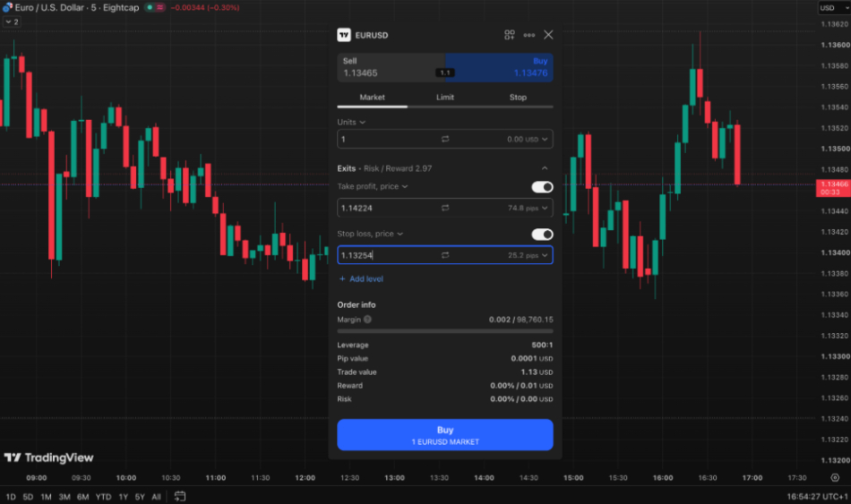Open the Go to date calendar icon
The width and height of the screenshot is (851, 504).
point(180,496)
